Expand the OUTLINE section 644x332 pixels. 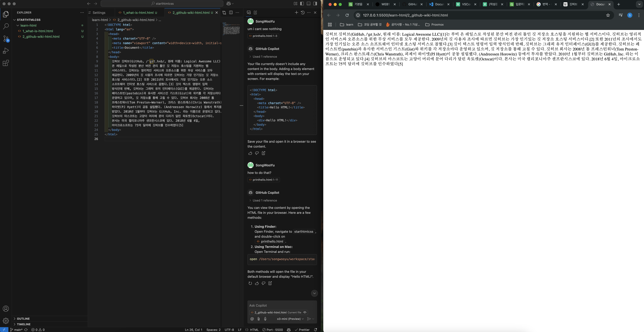pos(23,318)
